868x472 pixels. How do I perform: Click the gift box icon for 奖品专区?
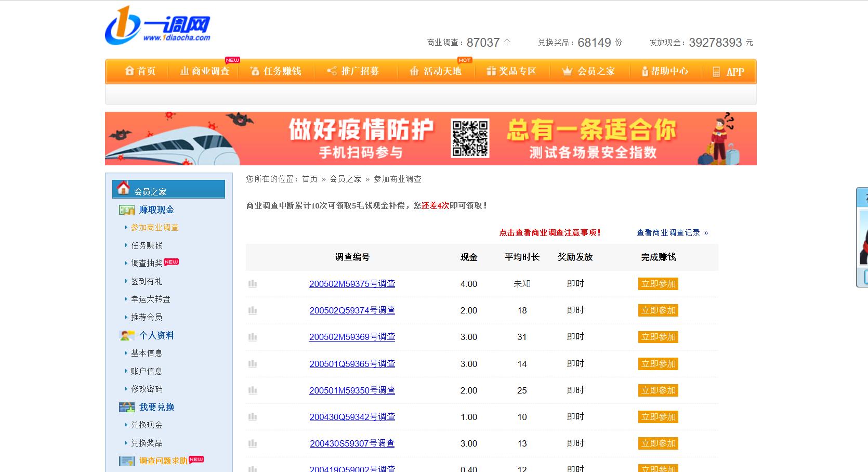491,71
